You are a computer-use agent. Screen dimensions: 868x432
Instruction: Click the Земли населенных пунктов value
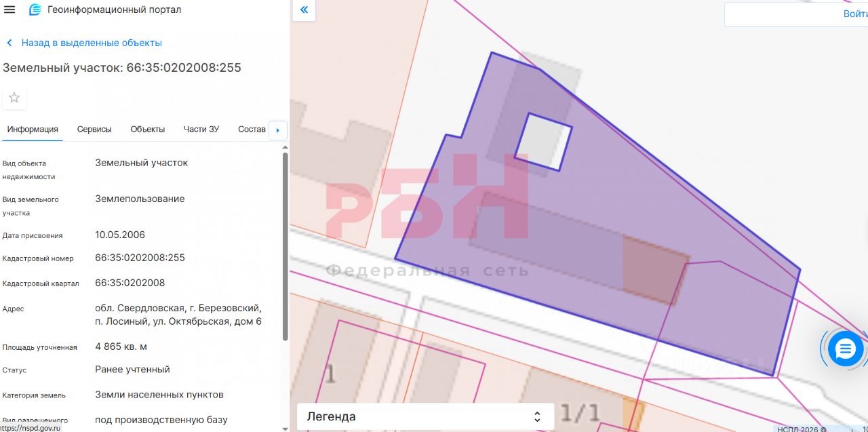pyautogui.click(x=159, y=395)
